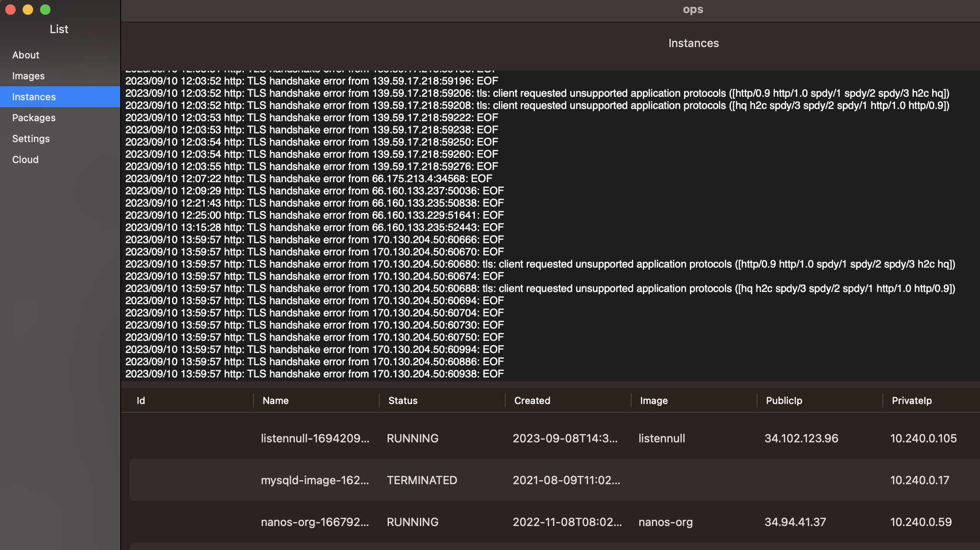Click the log line from 66.175.213.4

(309, 179)
